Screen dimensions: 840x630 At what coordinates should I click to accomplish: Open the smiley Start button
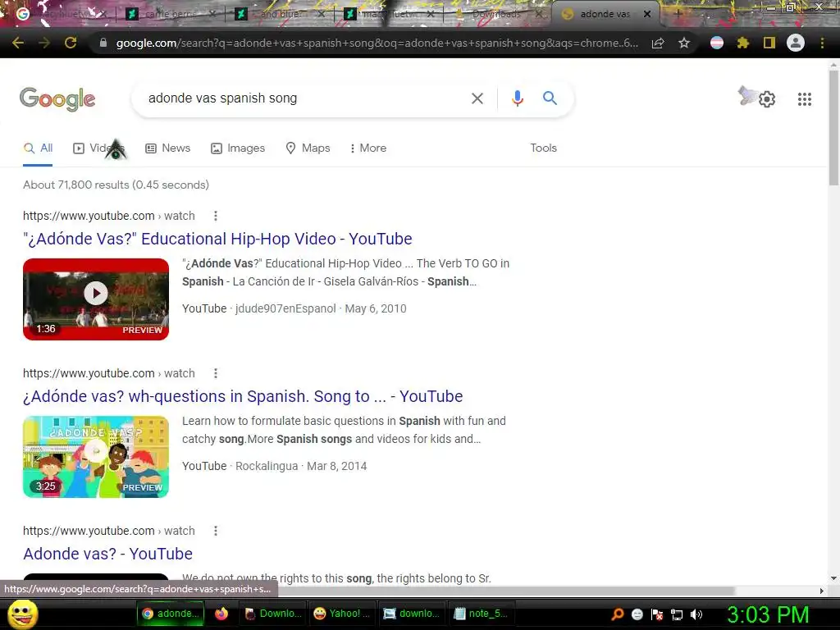tap(22, 614)
